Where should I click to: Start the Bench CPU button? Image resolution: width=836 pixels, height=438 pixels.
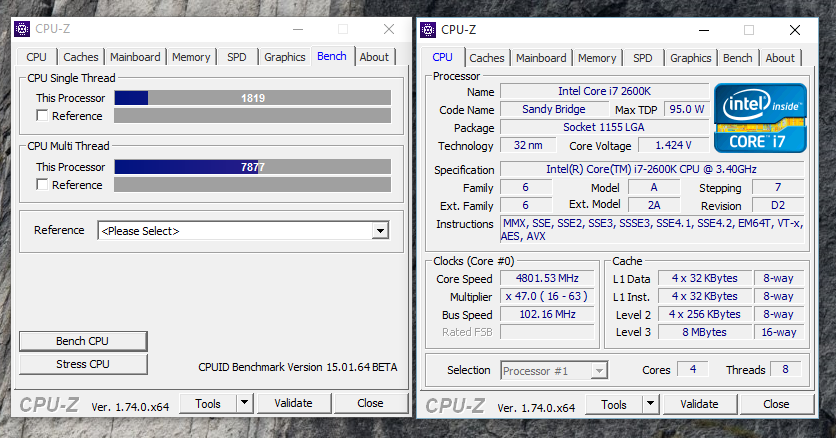tap(83, 341)
